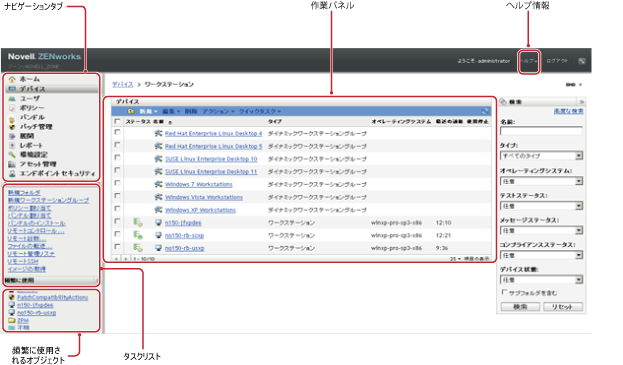Enable the サブフォルダを含む checkbox
The height and width of the screenshot is (365, 623).
504,292
